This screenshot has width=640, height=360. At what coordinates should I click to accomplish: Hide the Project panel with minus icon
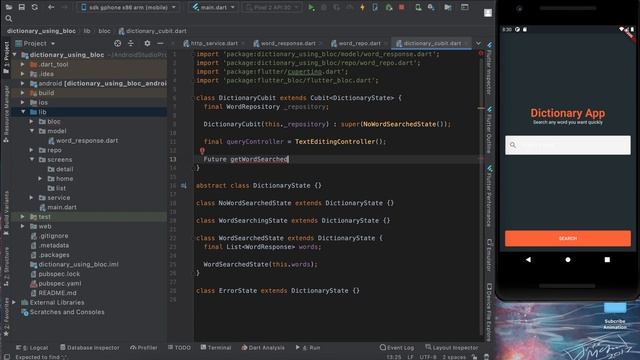[160, 43]
